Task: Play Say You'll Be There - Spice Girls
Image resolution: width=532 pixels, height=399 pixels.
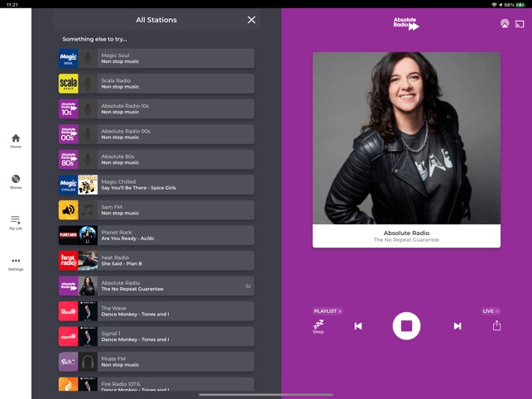Action: coord(139,188)
